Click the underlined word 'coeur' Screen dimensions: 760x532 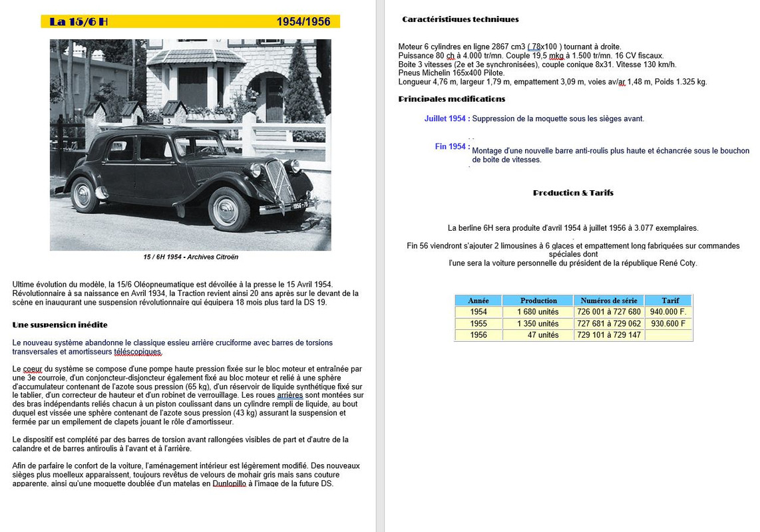(x=33, y=369)
